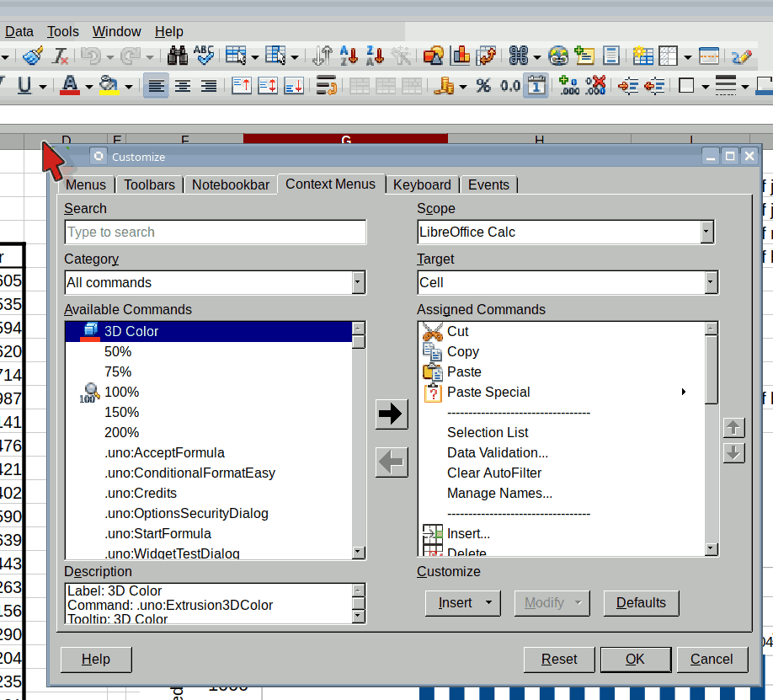Image resolution: width=773 pixels, height=700 pixels.
Task: Open the Target Cell dropdown
Action: tap(712, 282)
